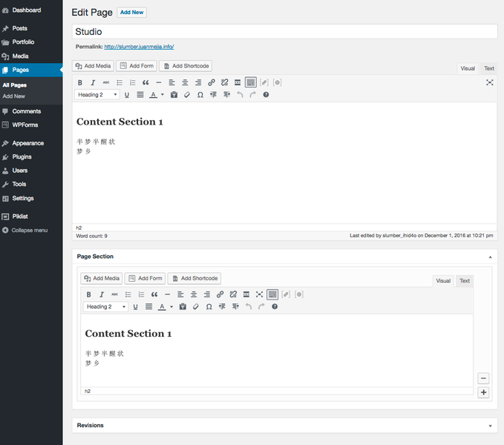Open Portfolio in the sidebar menu
The height and width of the screenshot is (445, 504).
tap(23, 42)
